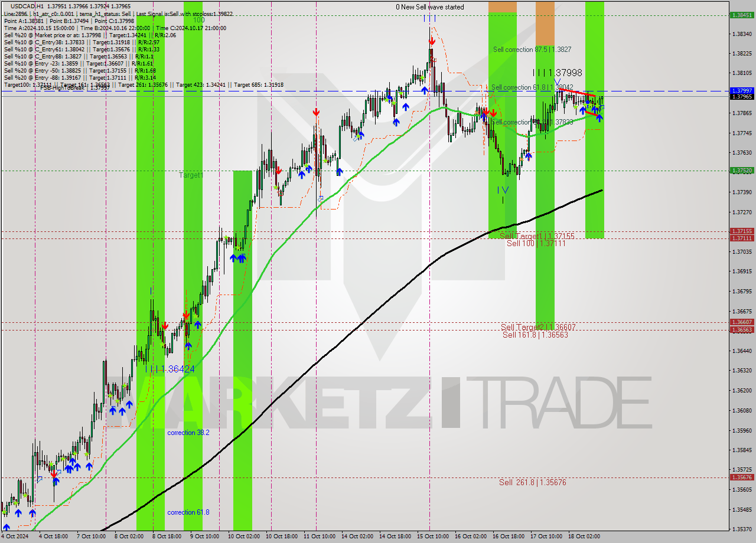756x543 pixels.
Task: Click the blue 1.37997 price tag
Action: click(x=741, y=91)
